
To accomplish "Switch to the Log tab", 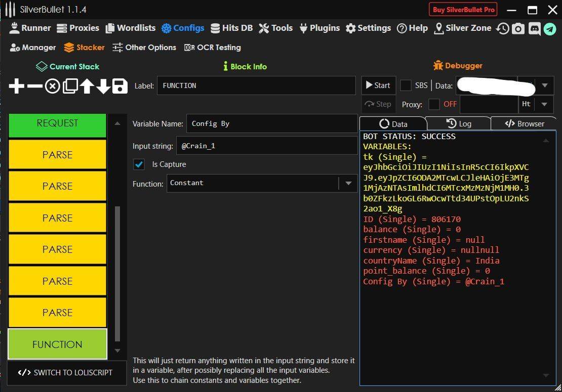I will pos(458,123).
